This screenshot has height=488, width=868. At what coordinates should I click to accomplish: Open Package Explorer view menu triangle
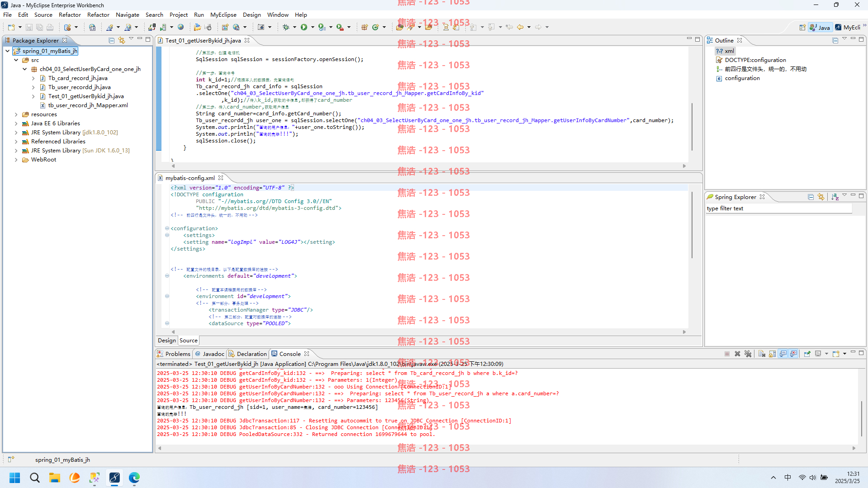(131, 39)
